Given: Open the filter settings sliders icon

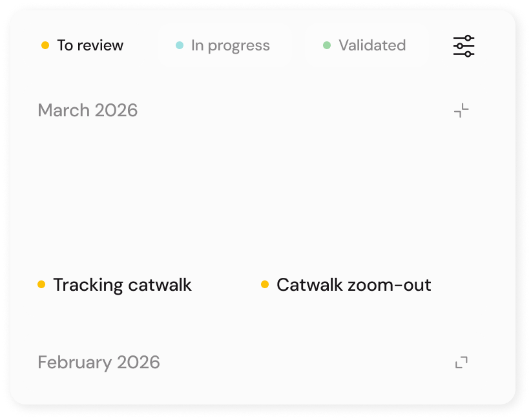Looking at the screenshot, I should pyautogui.click(x=464, y=46).
